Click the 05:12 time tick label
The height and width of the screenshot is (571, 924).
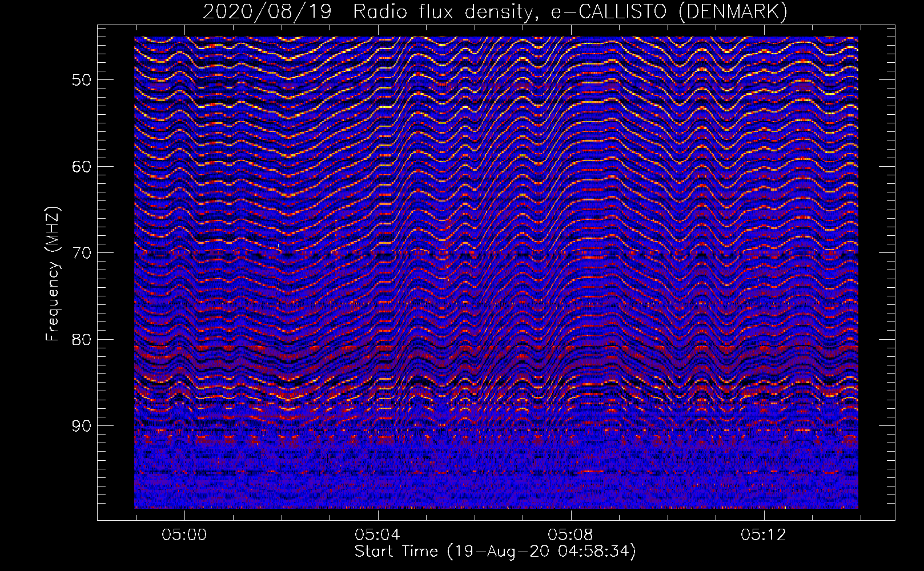coord(764,535)
